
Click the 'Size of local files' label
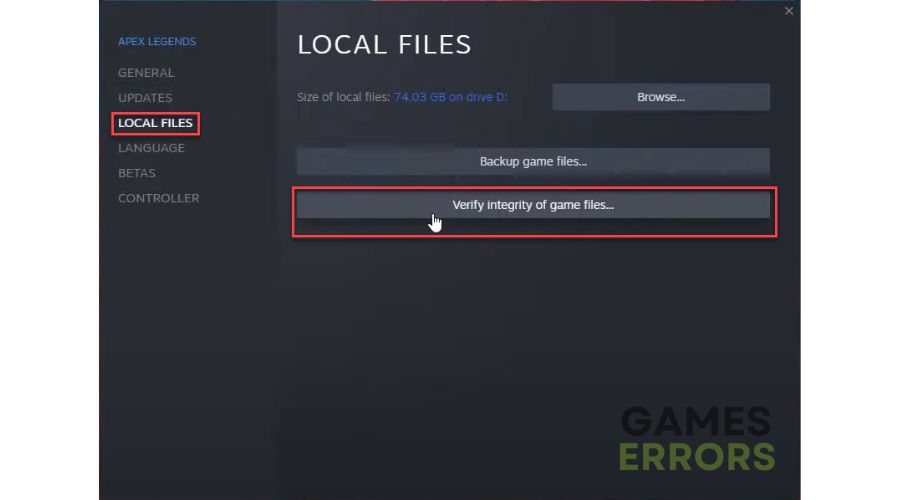coord(343,97)
